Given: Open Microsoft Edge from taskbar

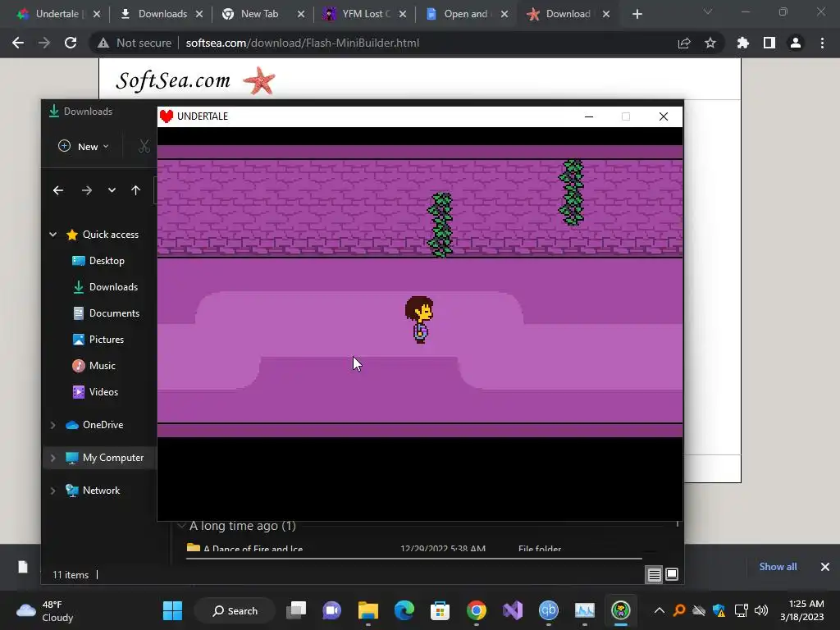Looking at the screenshot, I should tap(404, 610).
